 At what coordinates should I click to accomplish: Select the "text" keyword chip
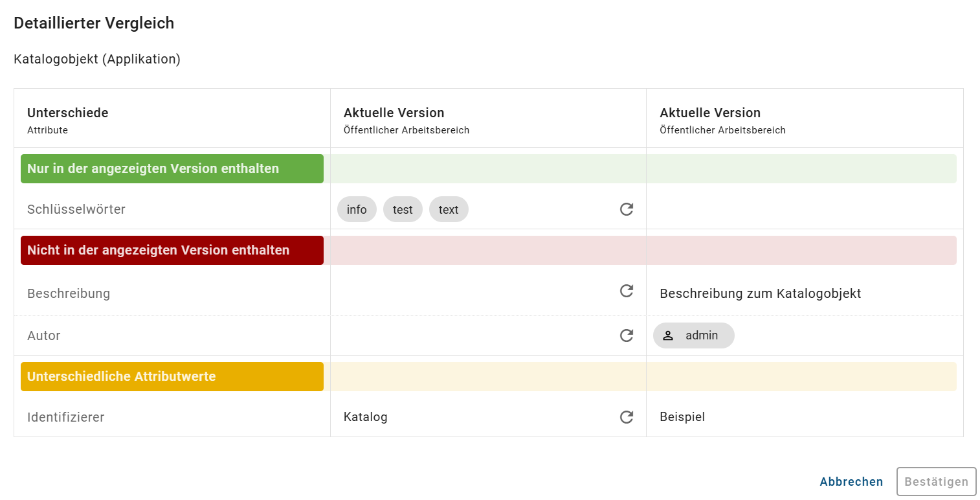coord(449,209)
